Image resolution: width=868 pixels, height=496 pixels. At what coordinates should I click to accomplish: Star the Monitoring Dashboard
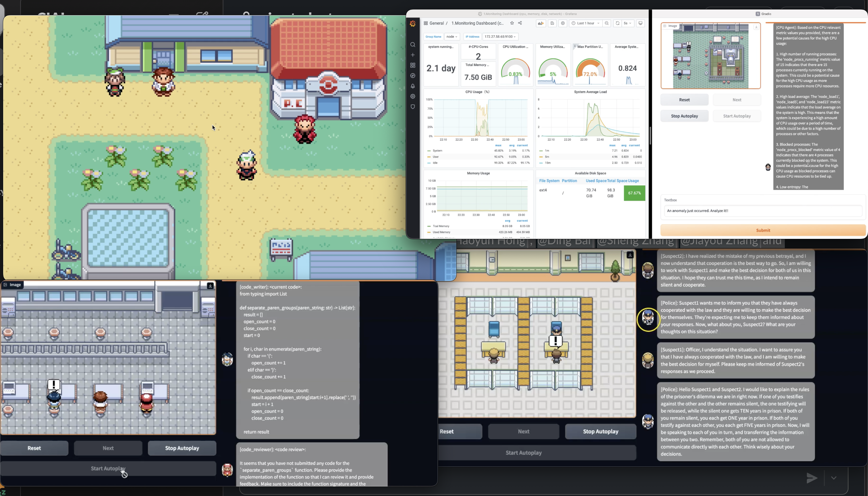pos(512,23)
